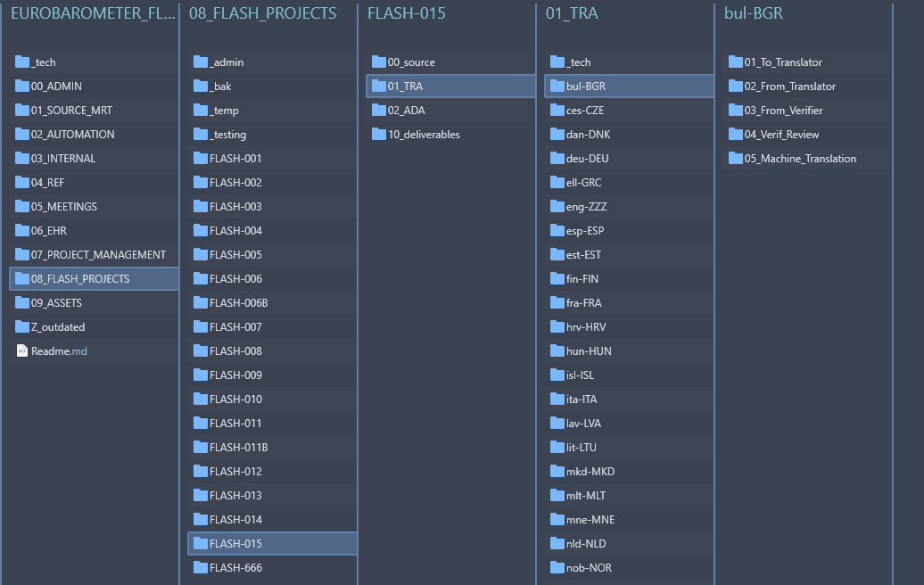Click the FLASH-009 folder icon
The height and width of the screenshot is (585, 924).
[201, 375]
